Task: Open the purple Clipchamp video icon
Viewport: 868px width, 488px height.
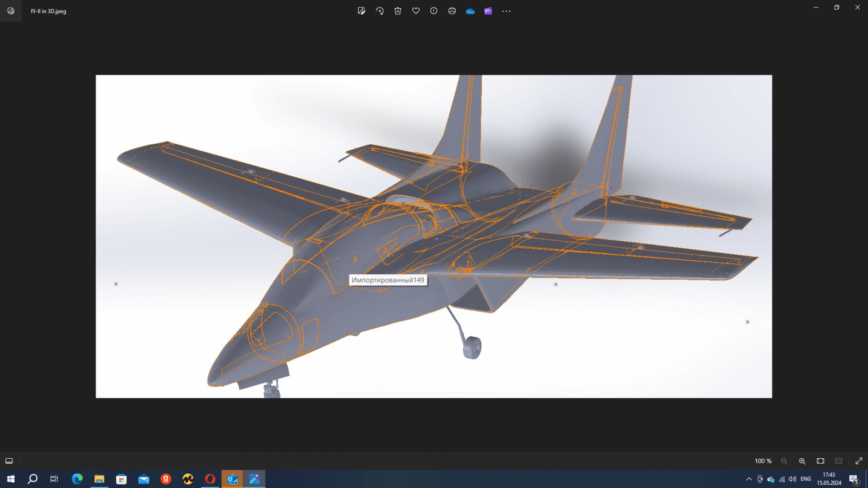Action: coord(488,11)
